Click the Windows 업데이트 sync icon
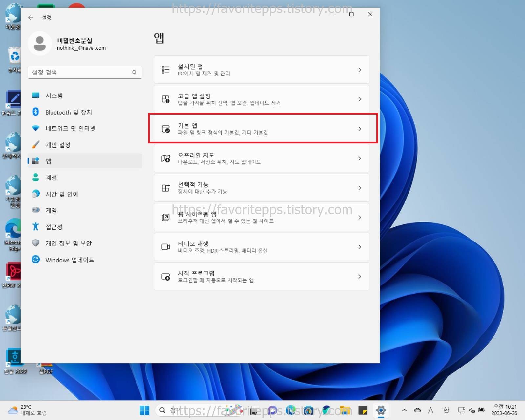525x420 pixels. click(36, 259)
